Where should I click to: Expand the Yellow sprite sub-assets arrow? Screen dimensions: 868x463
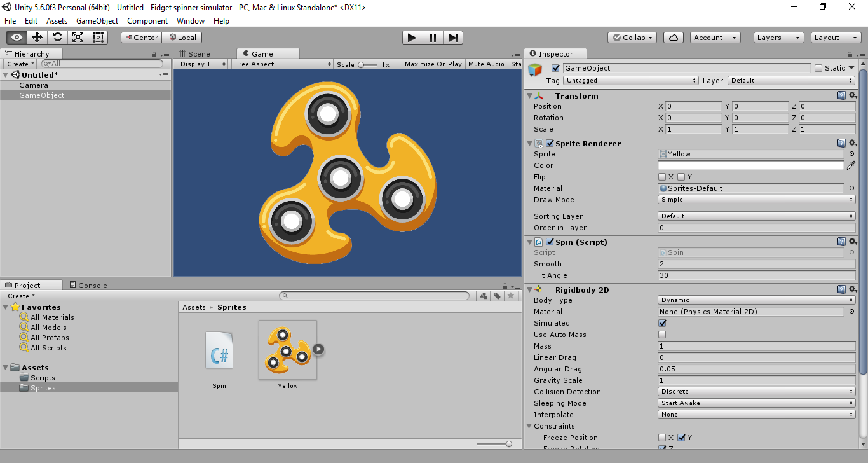318,349
